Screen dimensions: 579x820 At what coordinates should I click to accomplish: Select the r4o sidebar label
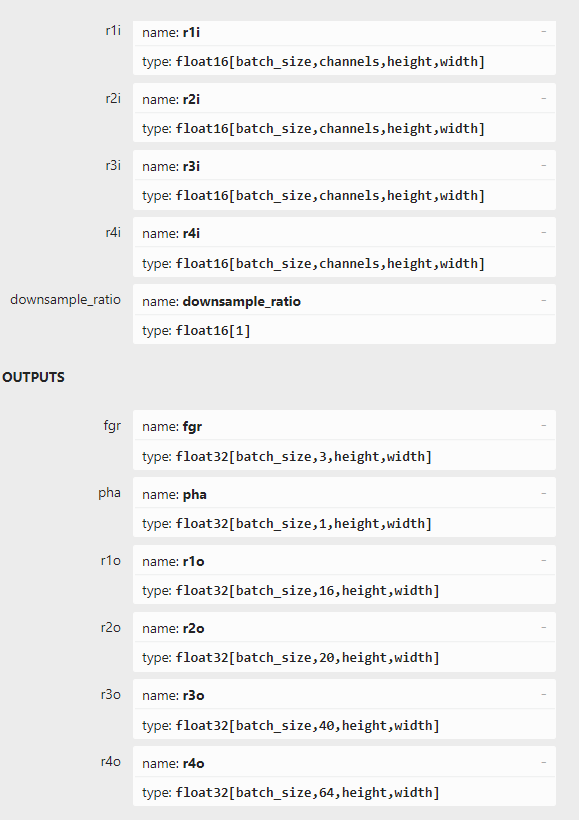(110, 761)
